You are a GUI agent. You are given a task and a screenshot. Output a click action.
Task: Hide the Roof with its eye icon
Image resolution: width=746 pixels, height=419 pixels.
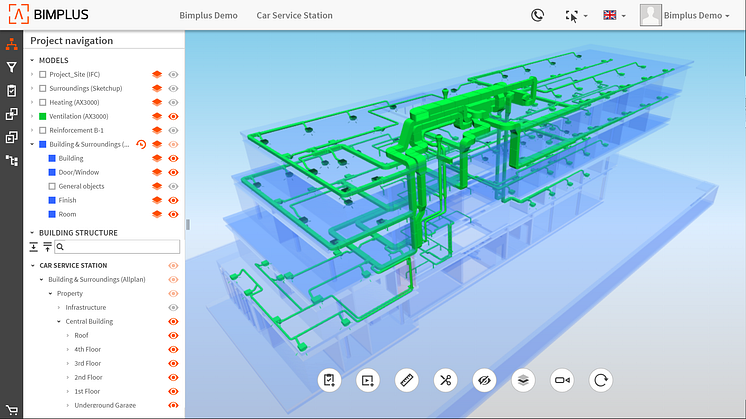pyautogui.click(x=173, y=335)
